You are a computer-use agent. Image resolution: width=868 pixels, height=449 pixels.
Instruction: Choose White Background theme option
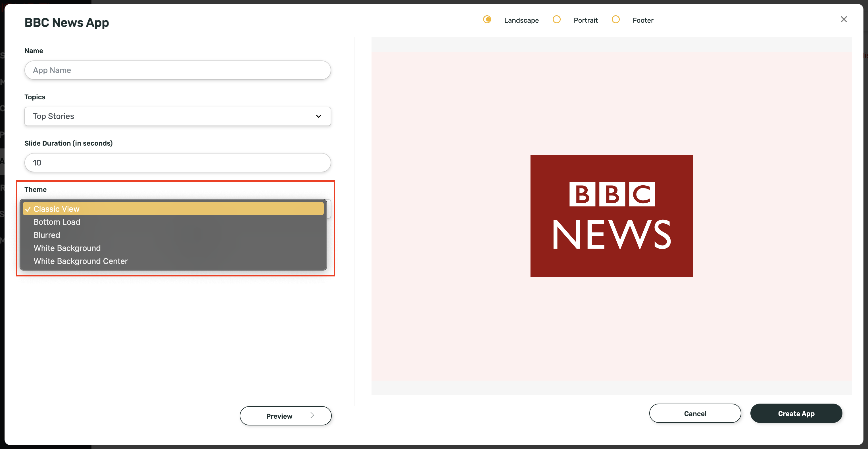pyautogui.click(x=173, y=248)
